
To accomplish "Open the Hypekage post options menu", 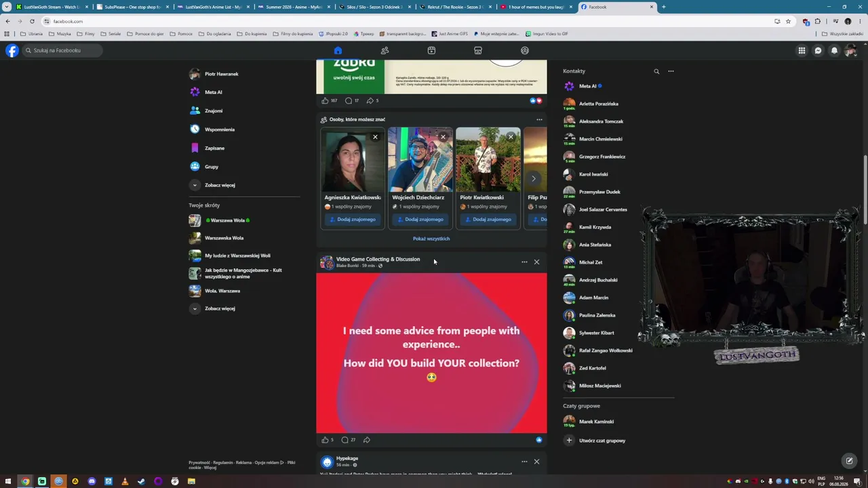I will coord(524,462).
